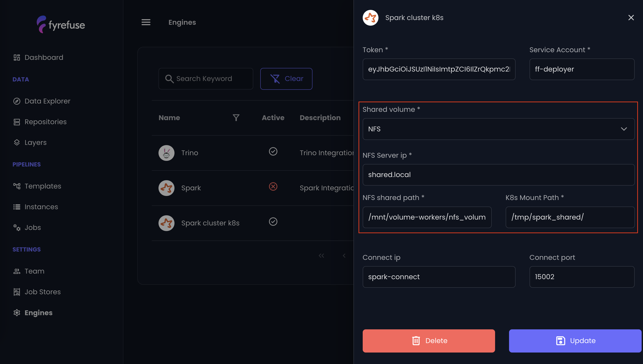Click the NFS Server ip field
Image resolution: width=643 pixels, height=364 pixels.
coord(498,175)
